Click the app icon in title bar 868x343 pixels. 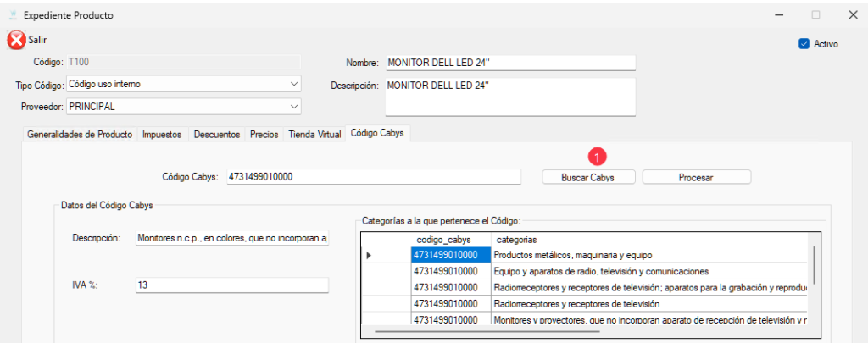(11, 15)
